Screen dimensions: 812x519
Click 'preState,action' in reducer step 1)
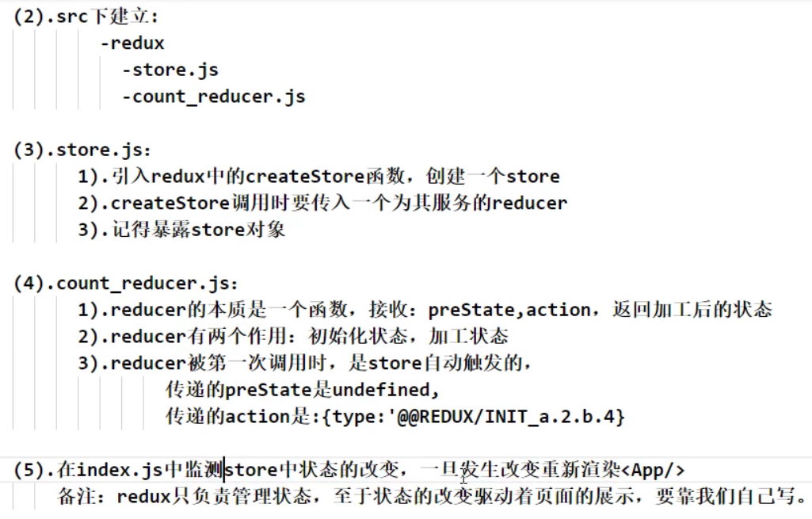tap(509, 311)
